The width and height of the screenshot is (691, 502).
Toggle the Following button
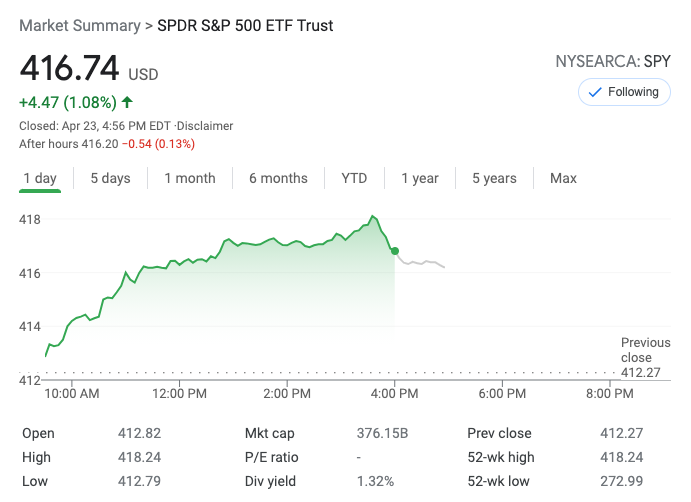click(624, 92)
